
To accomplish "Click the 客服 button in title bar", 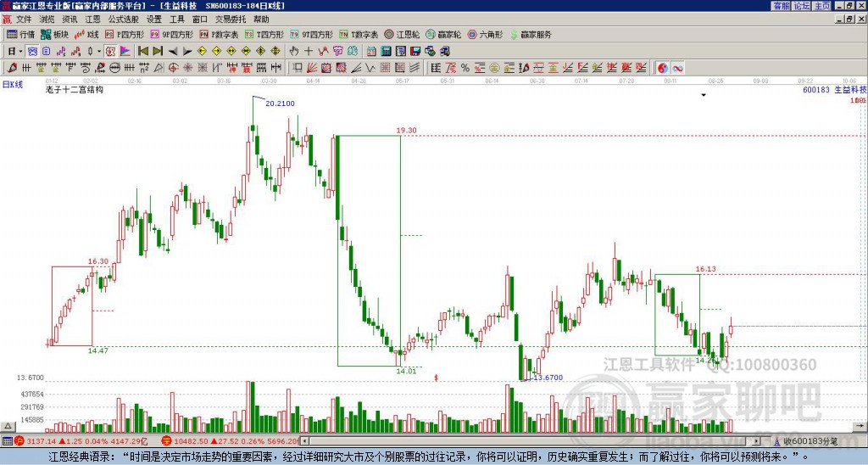I will click(782, 6).
